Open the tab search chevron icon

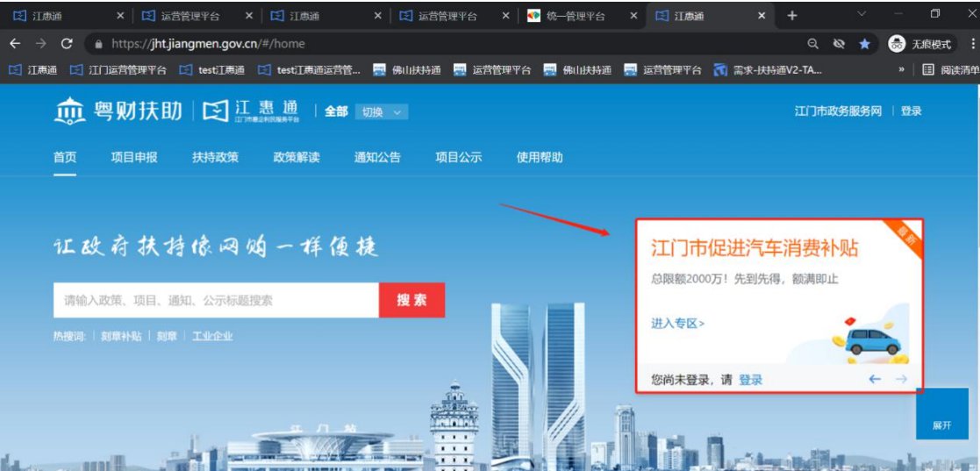tap(862, 14)
